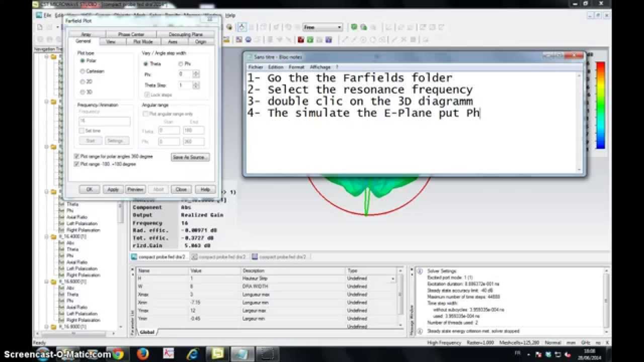Click the picture-frame icon in second toolbar row
644x362 pixels.
(239, 40)
